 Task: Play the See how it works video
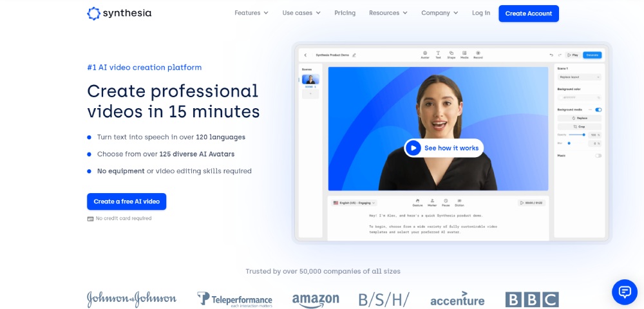point(444,147)
